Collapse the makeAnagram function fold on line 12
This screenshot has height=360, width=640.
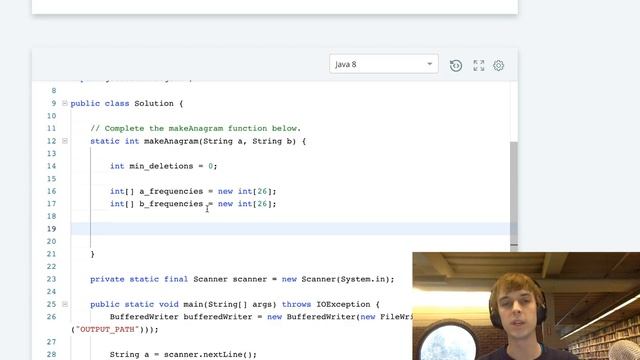(64, 141)
